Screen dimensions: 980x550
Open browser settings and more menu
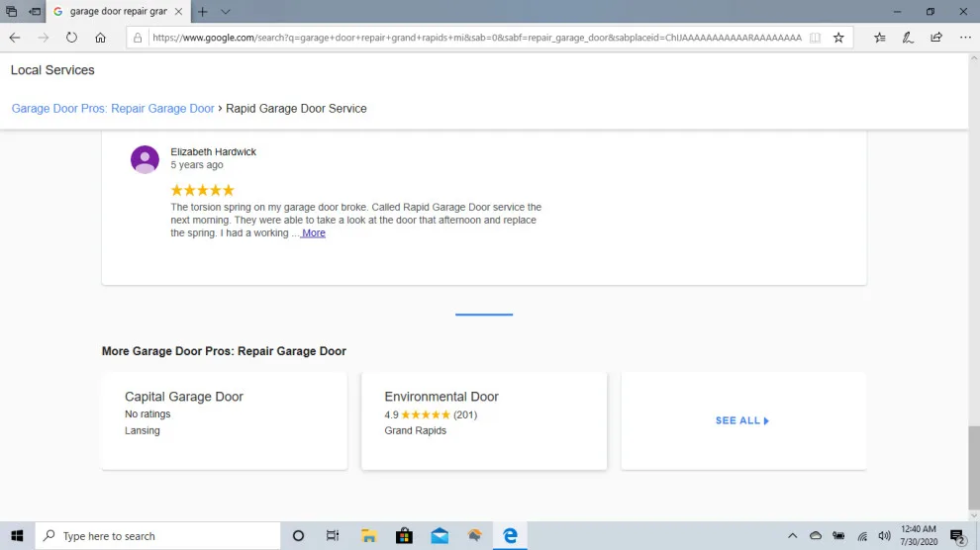(965, 38)
